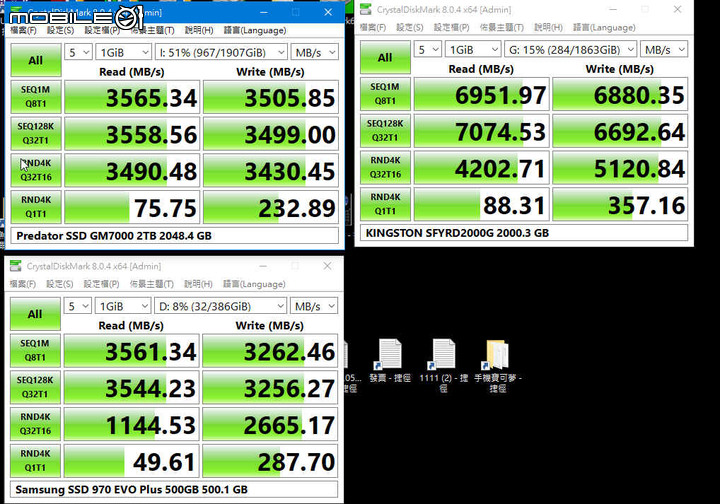Open 設定(S) menu in Kingston window

pos(410,28)
